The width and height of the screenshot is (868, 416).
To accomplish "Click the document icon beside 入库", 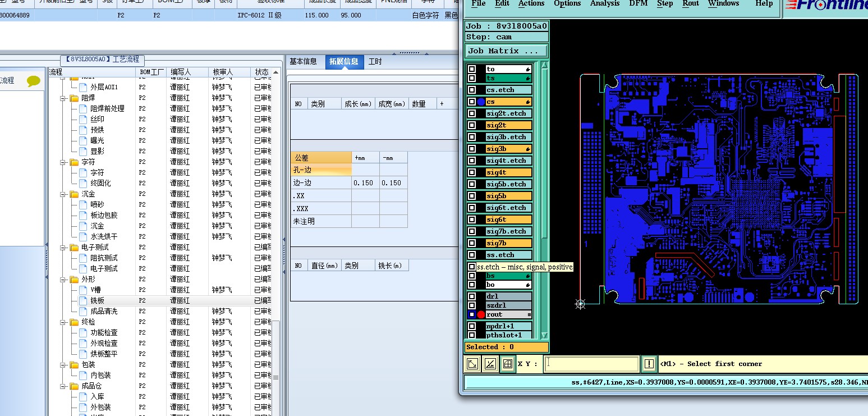I will tap(83, 396).
